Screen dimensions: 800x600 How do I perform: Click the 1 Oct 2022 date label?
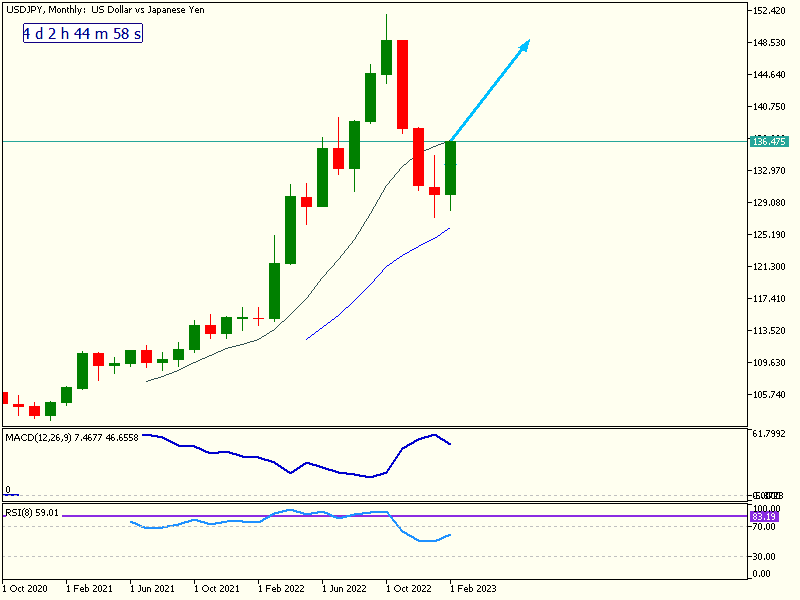point(411,589)
